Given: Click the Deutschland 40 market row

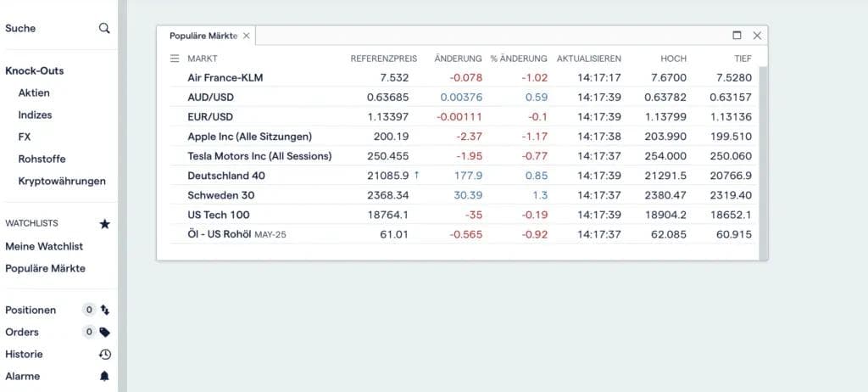Looking at the screenshot, I should click(x=226, y=176).
